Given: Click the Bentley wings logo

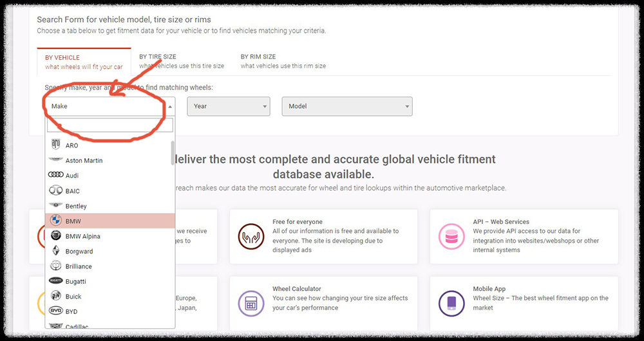Looking at the screenshot, I should 55,205.
